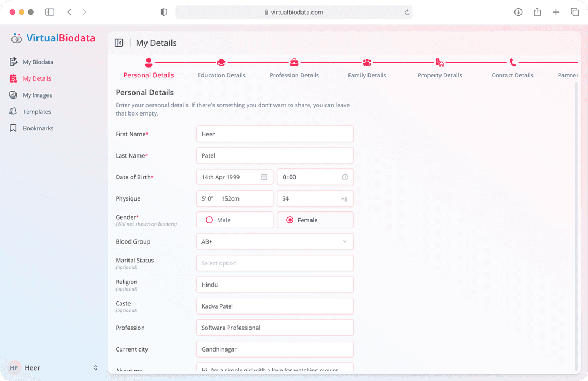The width and height of the screenshot is (588, 381).
Task: Click inside the Current city field
Action: point(274,349)
